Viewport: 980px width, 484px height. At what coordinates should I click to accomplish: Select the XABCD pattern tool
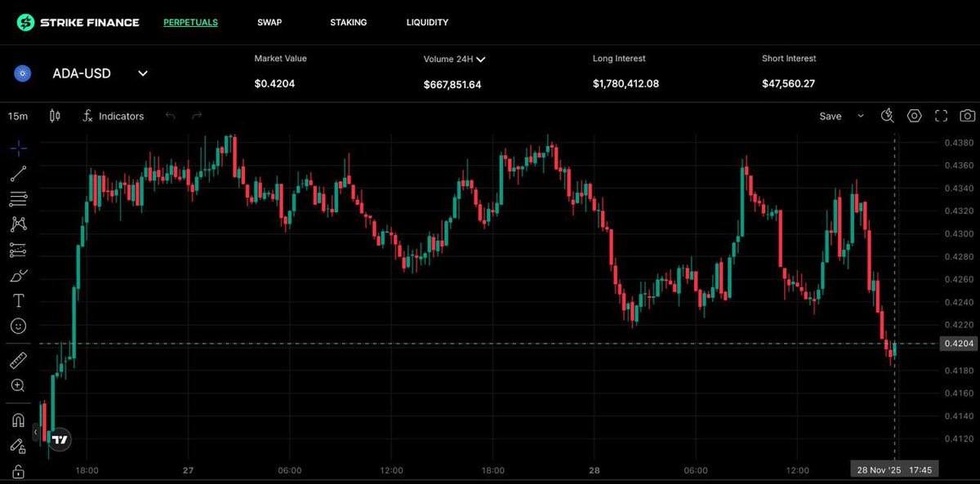coord(18,224)
